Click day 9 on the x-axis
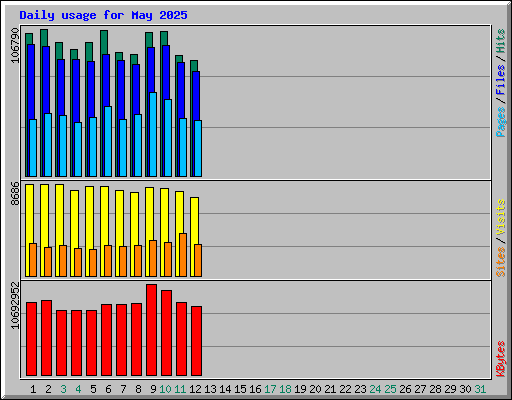The image size is (512, 400). (153, 389)
